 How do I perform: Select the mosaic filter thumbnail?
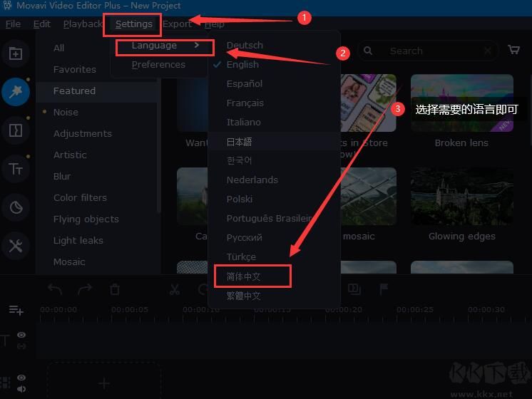[x=369, y=196]
